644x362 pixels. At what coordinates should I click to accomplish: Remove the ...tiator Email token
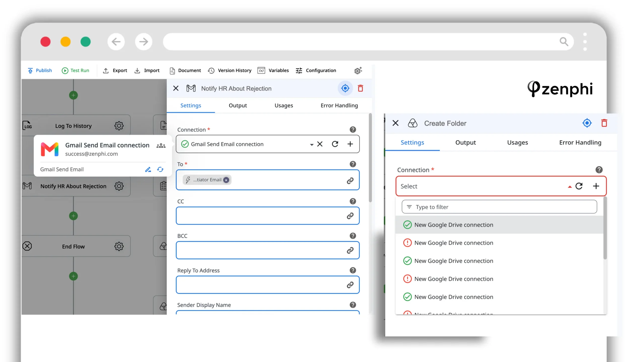click(226, 180)
